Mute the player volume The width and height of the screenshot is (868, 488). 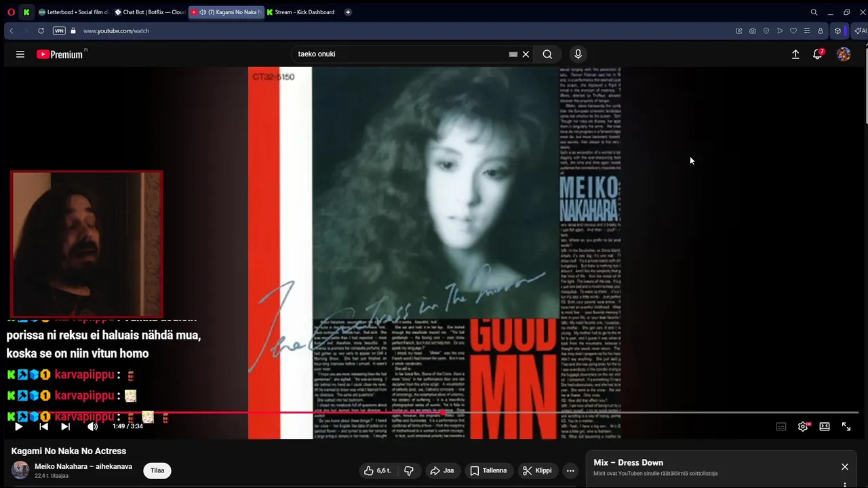92,426
